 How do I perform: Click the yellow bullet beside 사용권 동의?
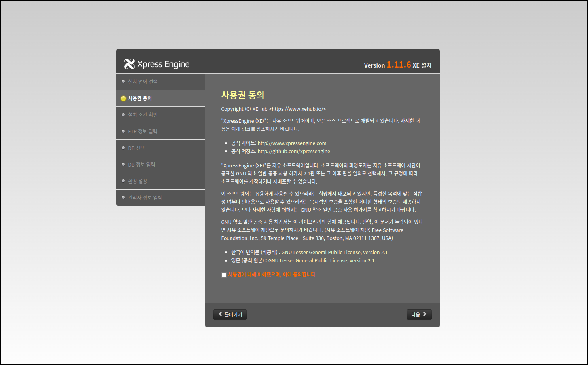tap(123, 98)
